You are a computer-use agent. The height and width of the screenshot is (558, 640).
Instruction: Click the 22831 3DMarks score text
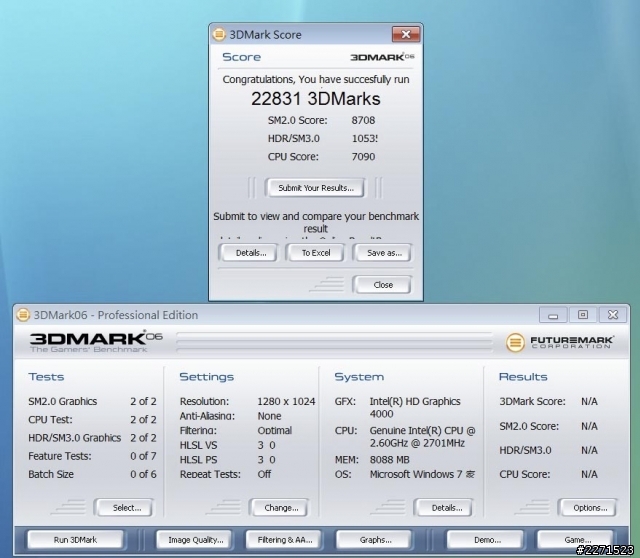[x=316, y=99]
